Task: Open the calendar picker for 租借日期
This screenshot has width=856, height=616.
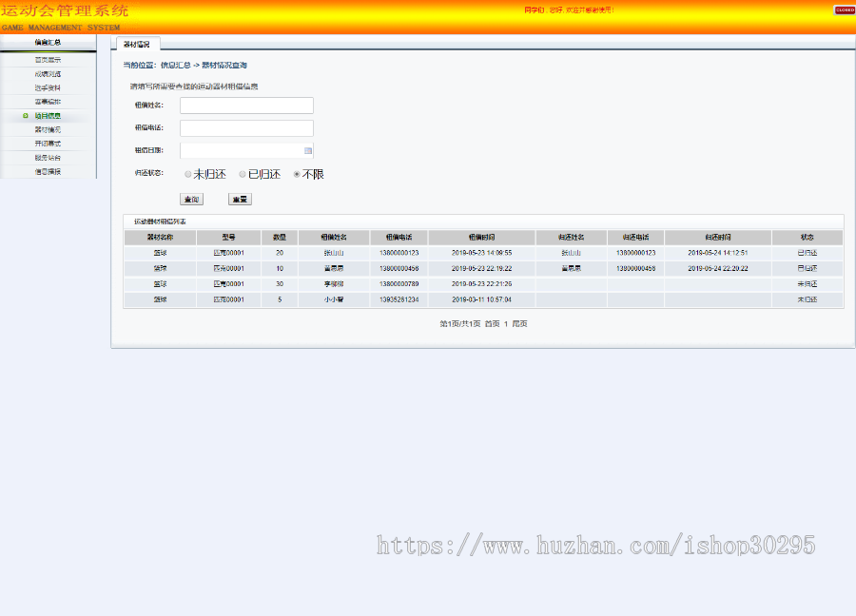Action: (306, 149)
